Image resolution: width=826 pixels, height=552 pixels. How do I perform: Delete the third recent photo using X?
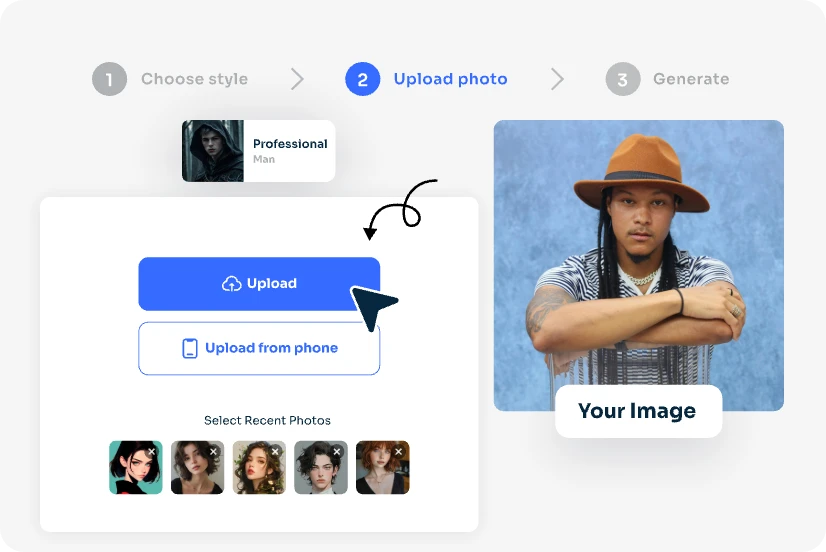[276, 452]
